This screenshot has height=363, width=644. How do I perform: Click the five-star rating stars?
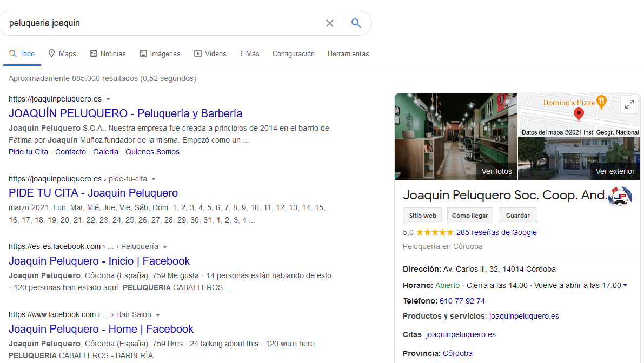434,232
